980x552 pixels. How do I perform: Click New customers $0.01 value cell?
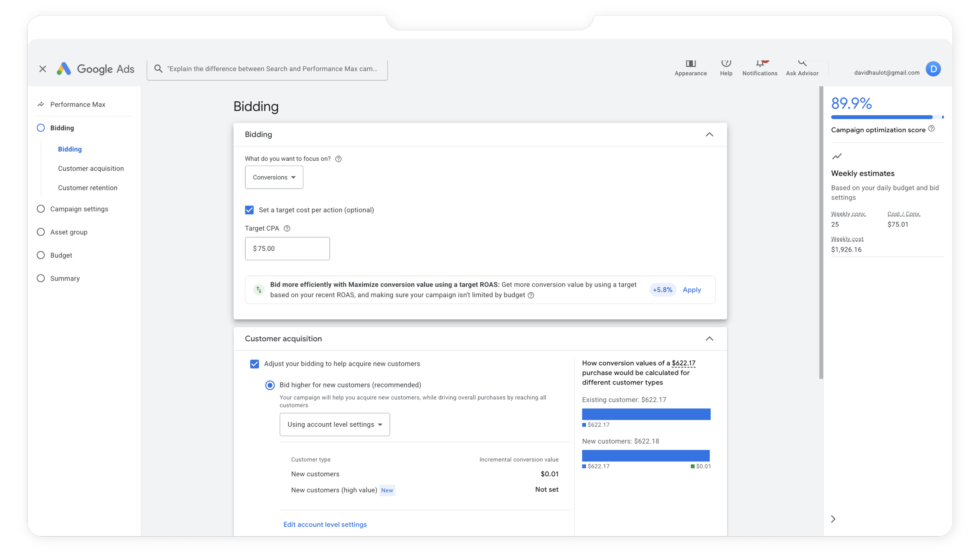click(x=549, y=474)
